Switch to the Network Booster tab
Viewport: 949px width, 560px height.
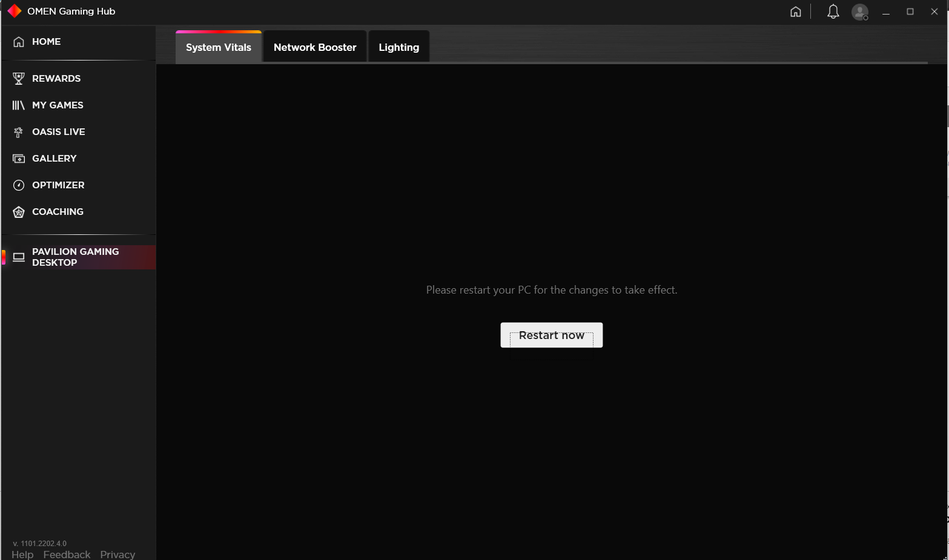point(314,47)
